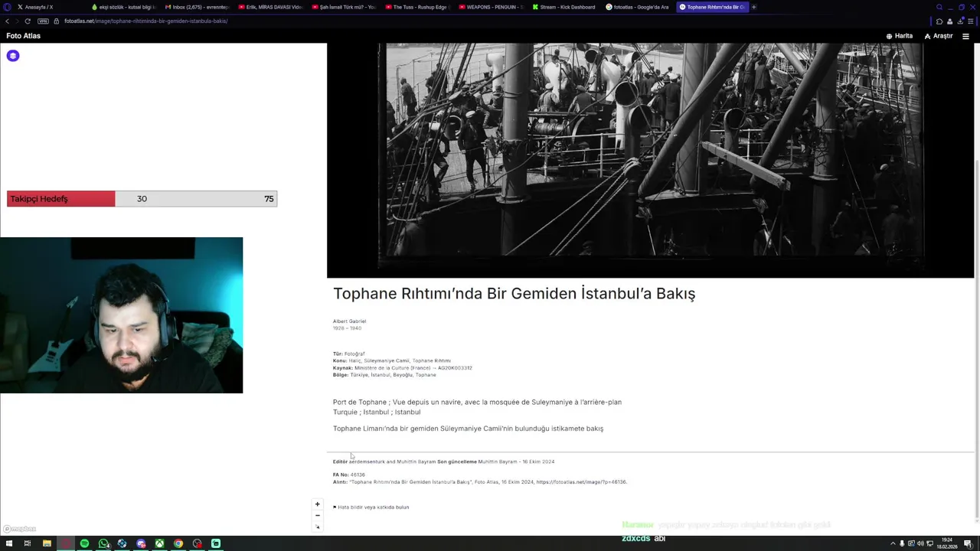Click the purple layers icon on the map
Screen dimensions: 980x551
click(x=13, y=56)
